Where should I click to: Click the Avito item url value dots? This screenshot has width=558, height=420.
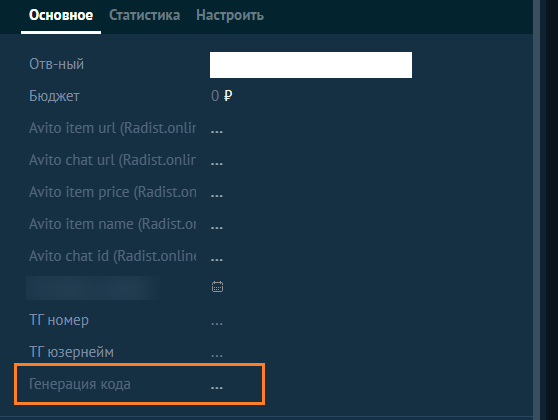[x=217, y=131]
